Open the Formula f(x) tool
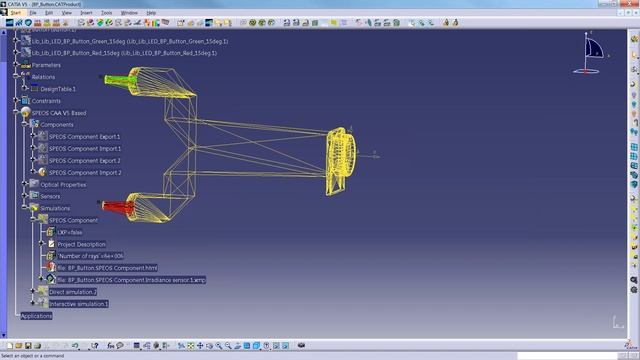This screenshot has width=640, height=360. coord(111,346)
